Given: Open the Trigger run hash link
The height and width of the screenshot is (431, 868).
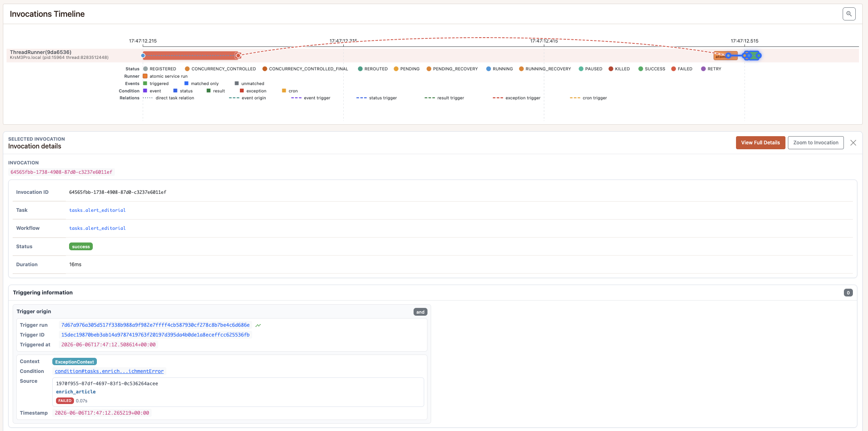Looking at the screenshot, I should pos(155,325).
